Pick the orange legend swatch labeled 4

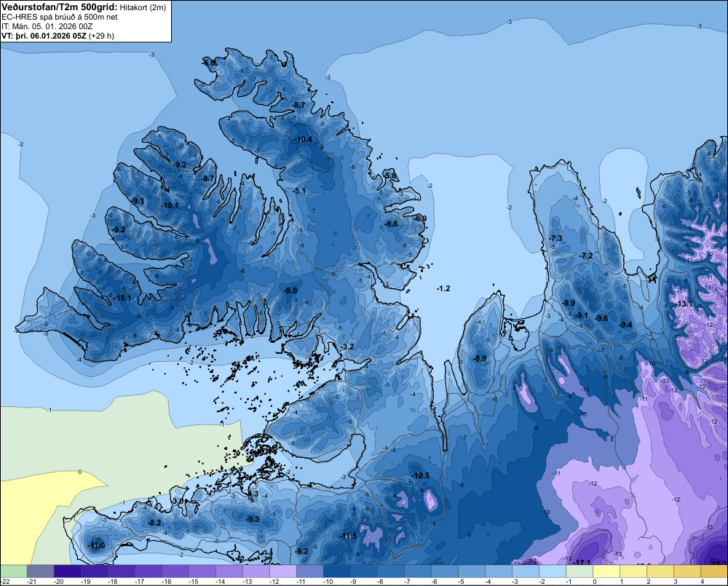713,571
